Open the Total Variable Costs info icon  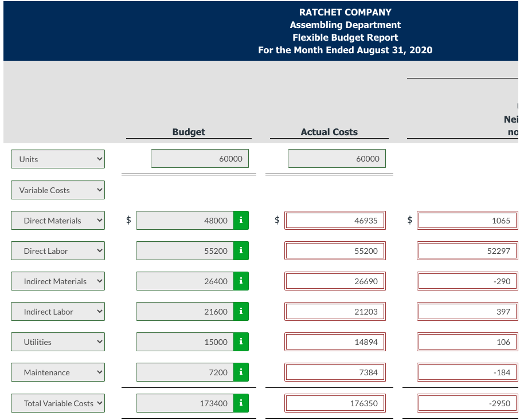click(241, 403)
